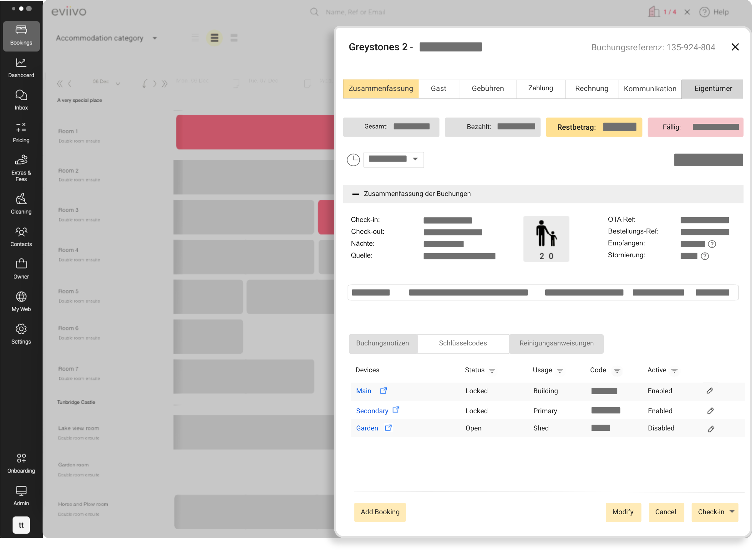This screenshot has height=553, width=756.
Task: Open the Inbox sidebar icon
Action: coord(21,100)
